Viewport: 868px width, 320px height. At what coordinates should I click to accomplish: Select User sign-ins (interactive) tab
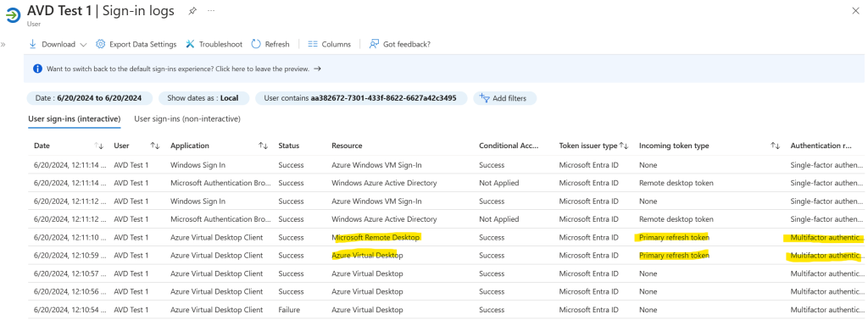75,119
